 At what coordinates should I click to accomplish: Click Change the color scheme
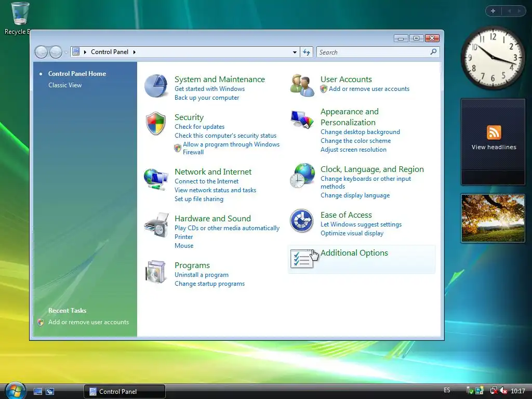pyautogui.click(x=355, y=141)
